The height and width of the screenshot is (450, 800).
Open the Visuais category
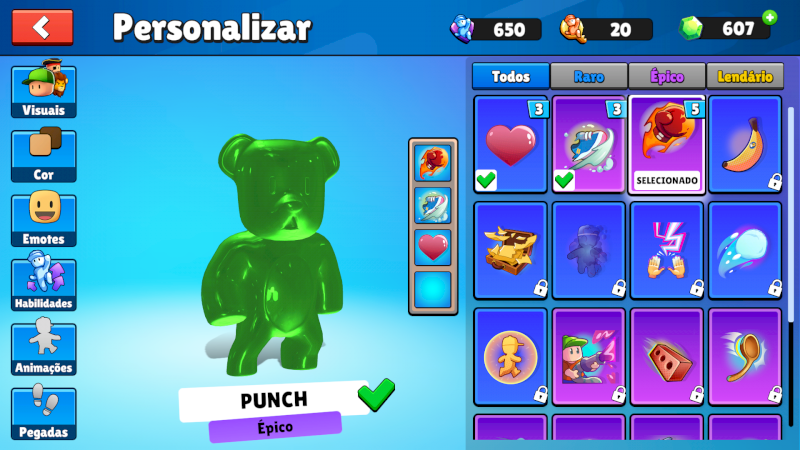(43, 90)
